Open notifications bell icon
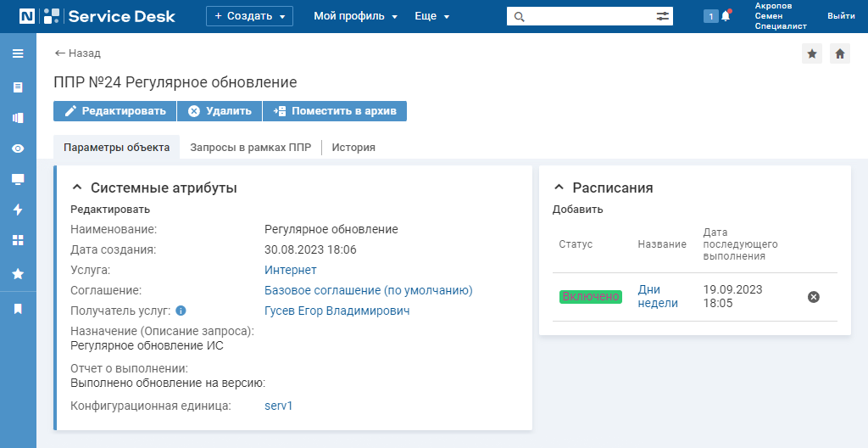The height and width of the screenshot is (448, 868). pos(726,16)
